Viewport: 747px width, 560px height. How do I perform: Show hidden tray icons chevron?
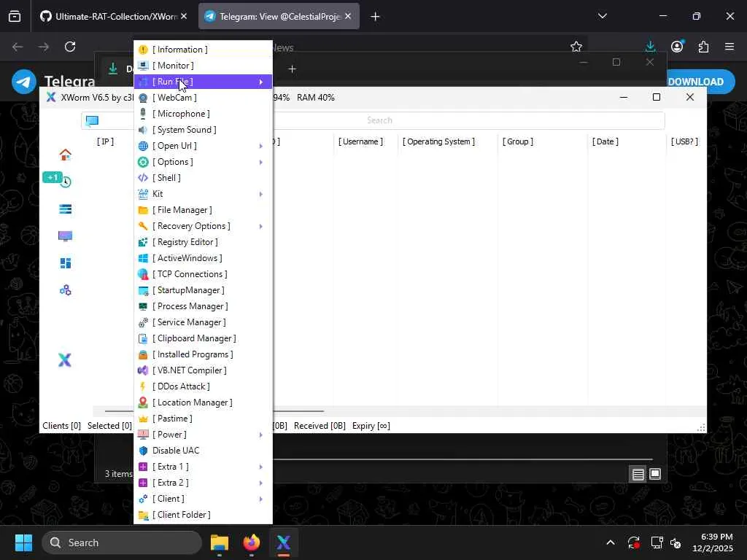click(611, 542)
